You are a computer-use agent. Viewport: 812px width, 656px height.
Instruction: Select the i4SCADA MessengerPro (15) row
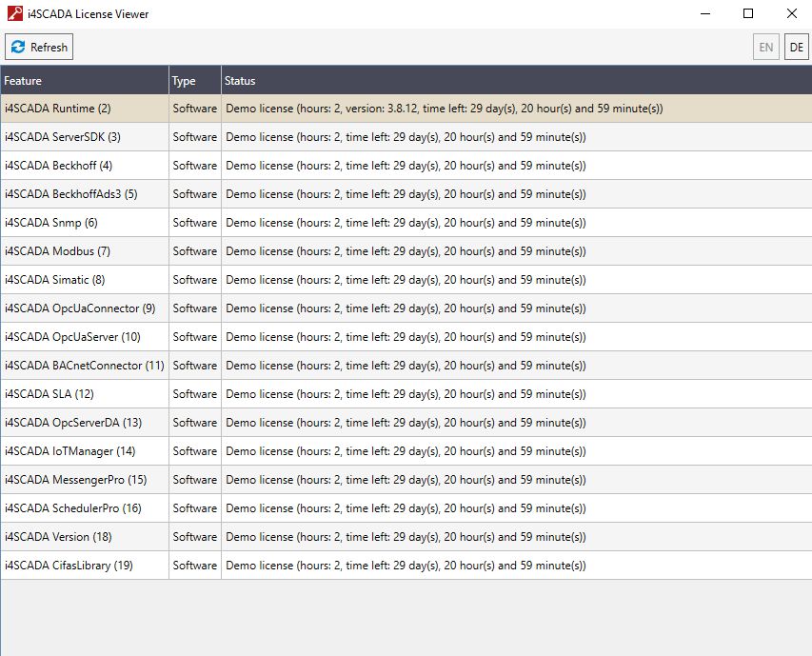[x=406, y=480]
